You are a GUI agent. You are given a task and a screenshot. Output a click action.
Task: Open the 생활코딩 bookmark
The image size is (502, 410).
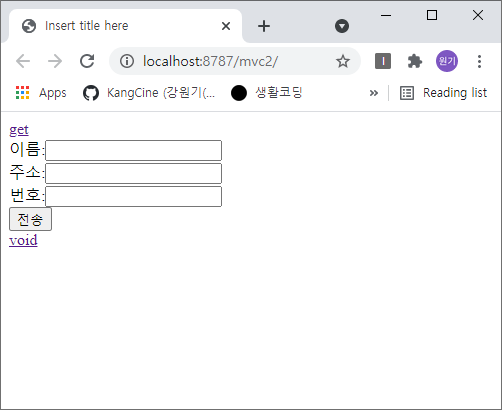(x=266, y=93)
